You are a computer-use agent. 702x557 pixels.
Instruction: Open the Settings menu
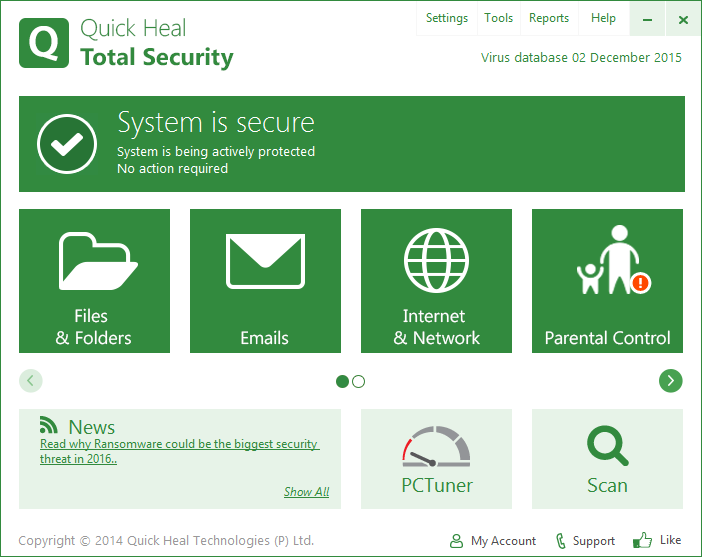[446, 18]
